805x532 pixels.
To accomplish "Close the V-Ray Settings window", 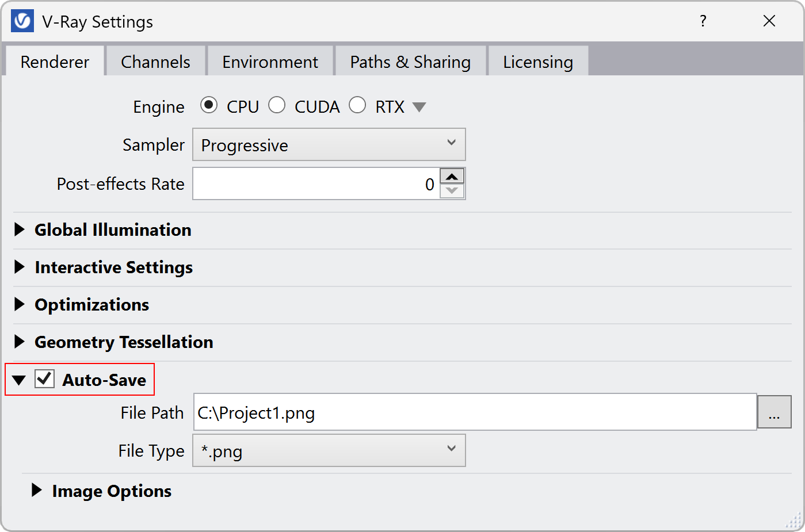I will coord(769,21).
